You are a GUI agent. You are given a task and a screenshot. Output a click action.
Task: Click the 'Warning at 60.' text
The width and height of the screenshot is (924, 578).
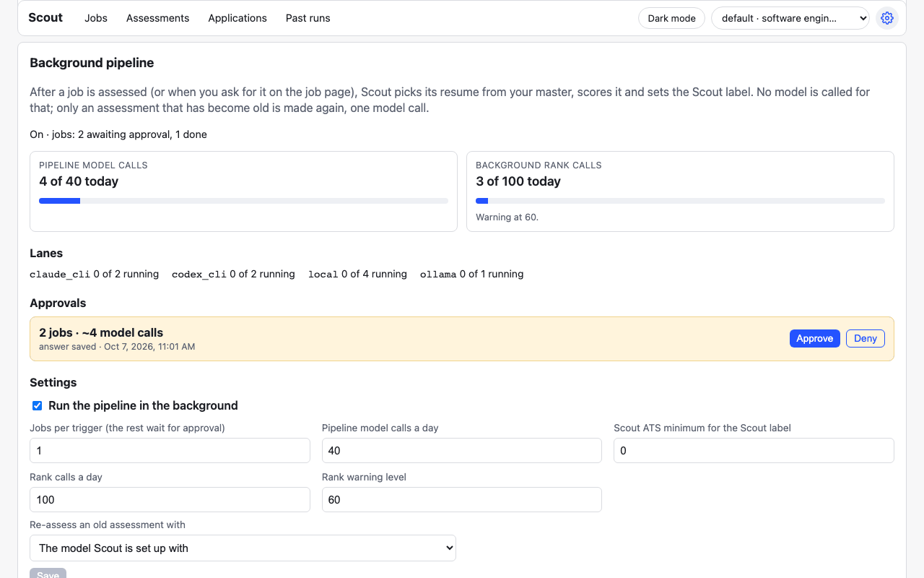[507, 217]
